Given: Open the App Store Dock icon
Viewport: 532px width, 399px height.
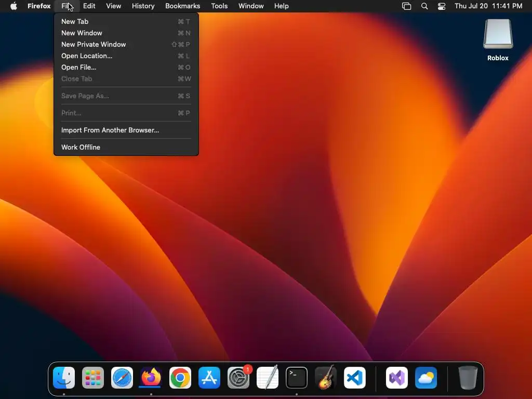Looking at the screenshot, I should [x=209, y=378].
